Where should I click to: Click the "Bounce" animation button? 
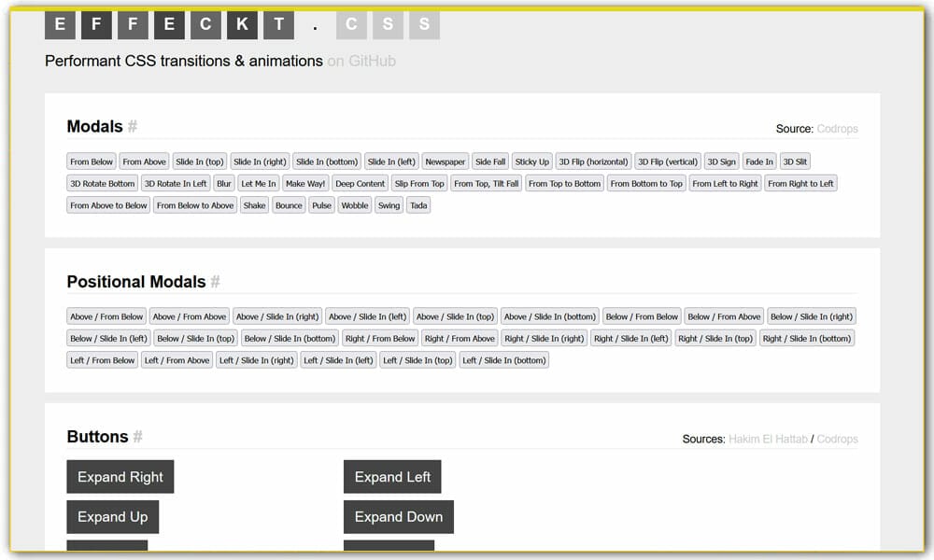tap(289, 204)
